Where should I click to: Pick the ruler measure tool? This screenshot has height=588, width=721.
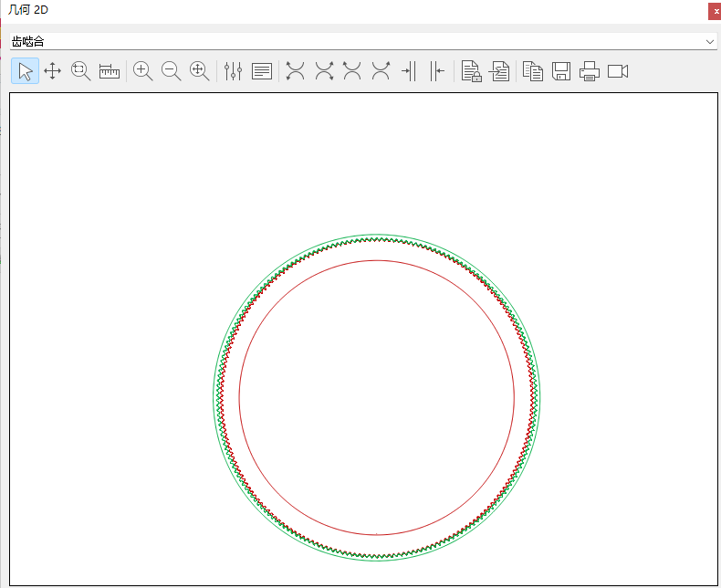pos(110,71)
